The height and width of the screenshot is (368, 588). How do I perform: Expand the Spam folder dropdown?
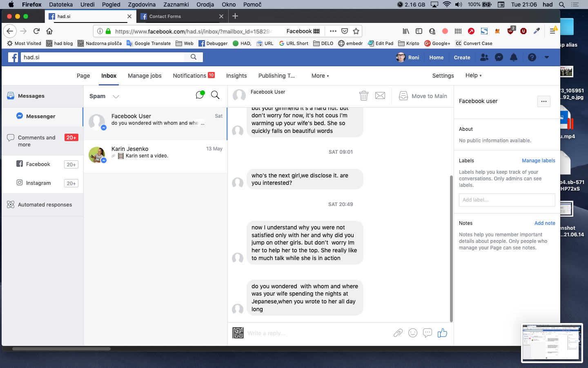(x=116, y=96)
